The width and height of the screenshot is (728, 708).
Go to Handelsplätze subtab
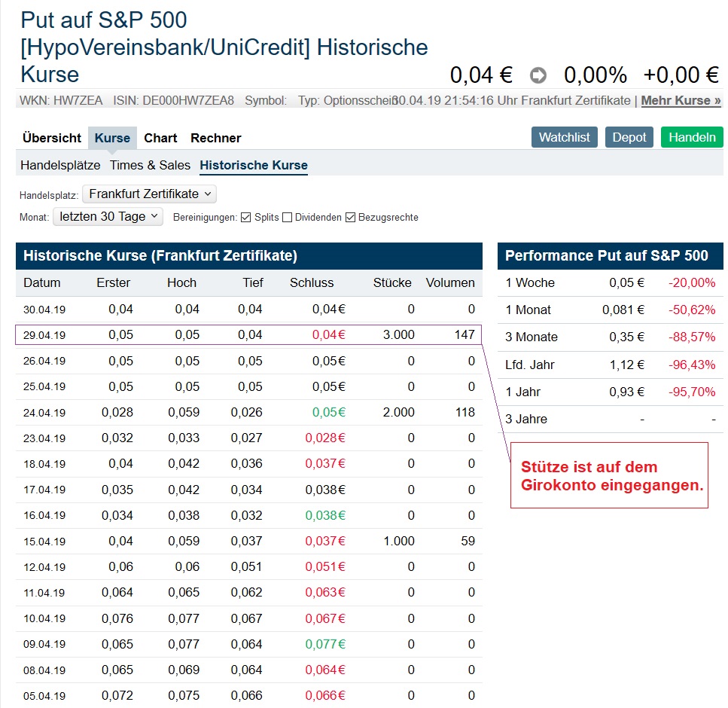point(60,165)
